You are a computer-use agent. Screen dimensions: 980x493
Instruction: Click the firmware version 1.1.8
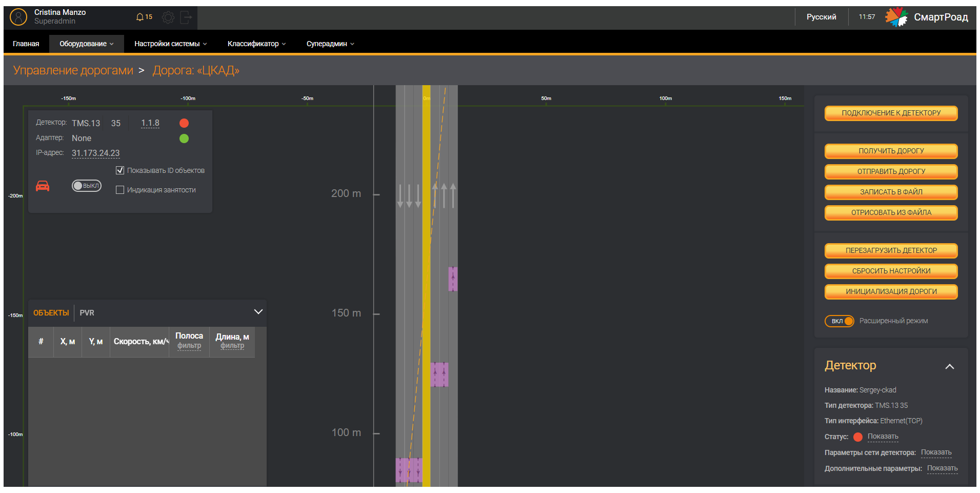click(x=150, y=123)
